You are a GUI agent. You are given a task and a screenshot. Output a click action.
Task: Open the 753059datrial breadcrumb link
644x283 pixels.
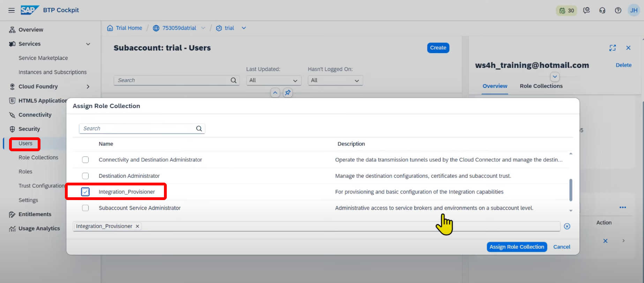coord(179,28)
